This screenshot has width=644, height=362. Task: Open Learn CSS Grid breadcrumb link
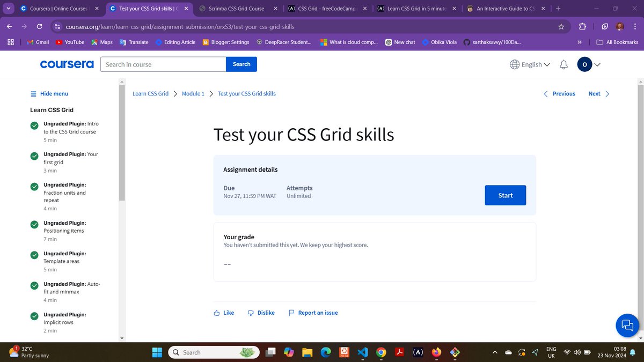[x=150, y=93]
